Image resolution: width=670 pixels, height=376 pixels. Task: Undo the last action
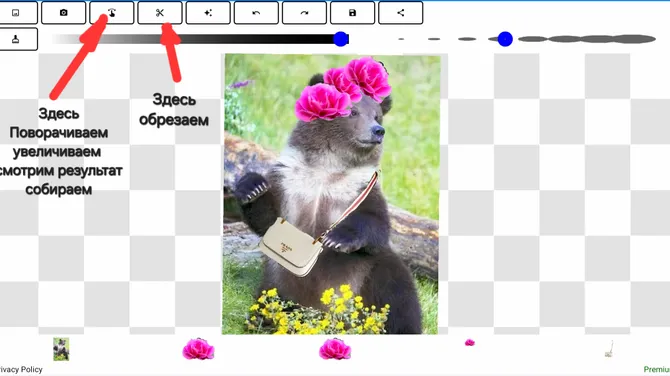click(x=256, y=13)
